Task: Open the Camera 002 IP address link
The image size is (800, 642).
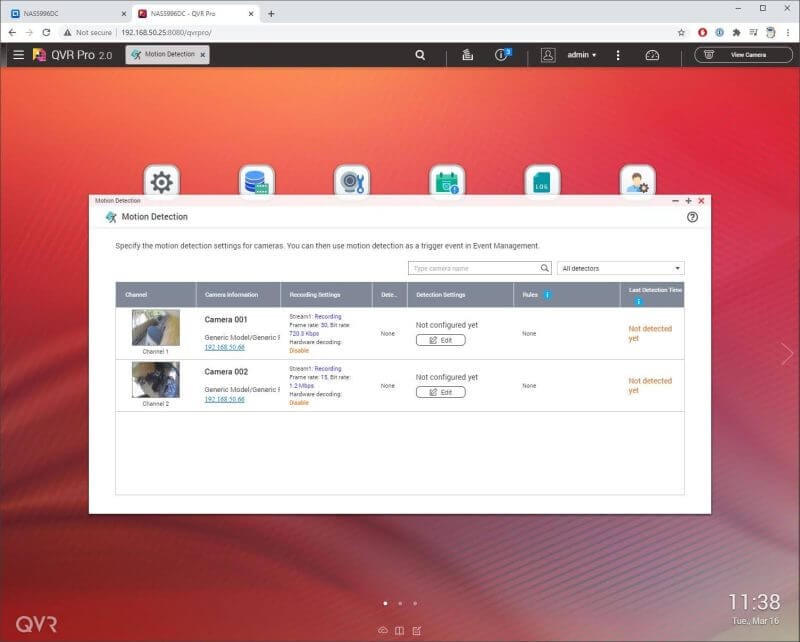Action: point(224,399)
